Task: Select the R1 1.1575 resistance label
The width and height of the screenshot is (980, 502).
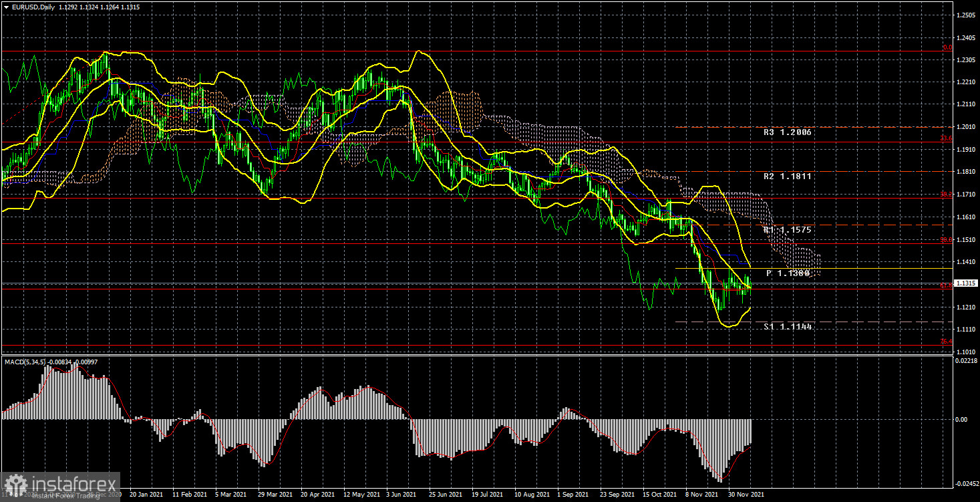Action: pos(788,230)
